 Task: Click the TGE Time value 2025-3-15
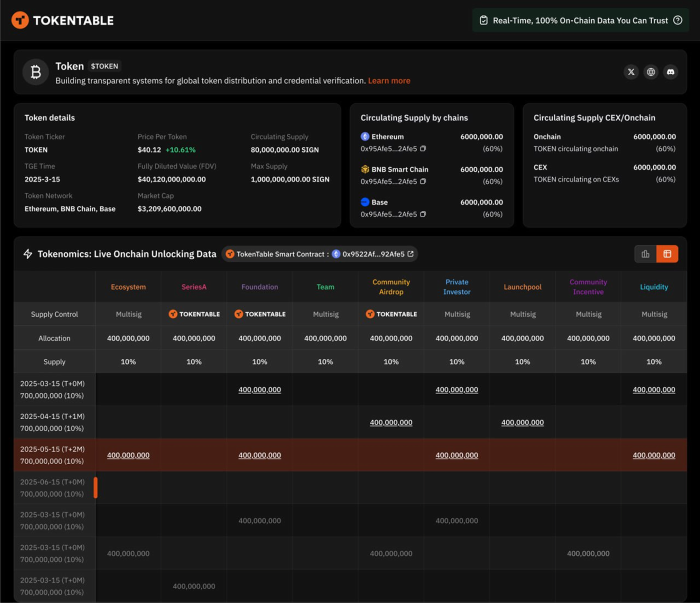pos(42,179)
